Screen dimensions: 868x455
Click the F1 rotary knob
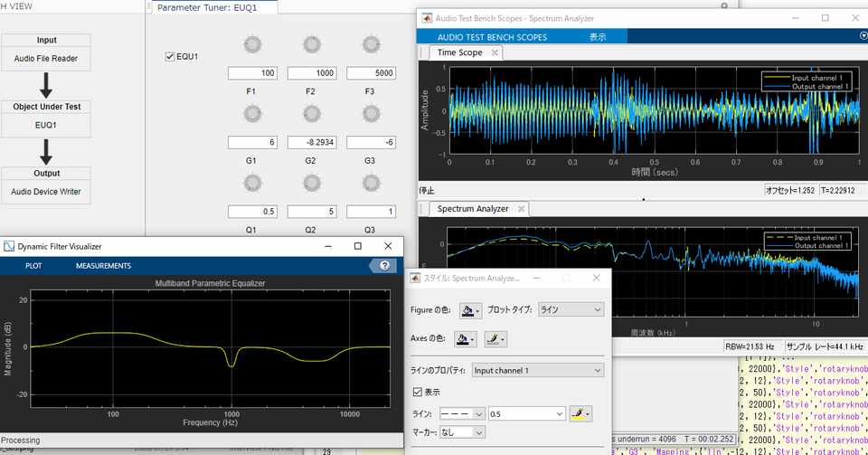pyautogui.click(x=252, y=44)
